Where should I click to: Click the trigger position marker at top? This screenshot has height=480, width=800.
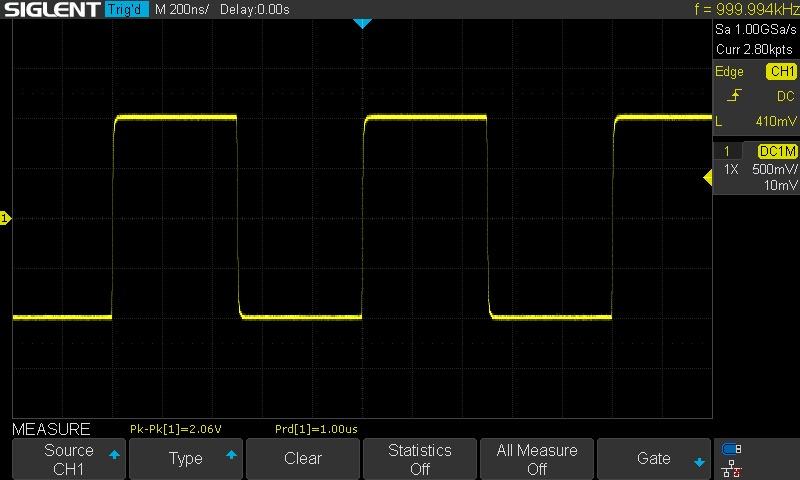pyautogui.click(x=363, y=23)
